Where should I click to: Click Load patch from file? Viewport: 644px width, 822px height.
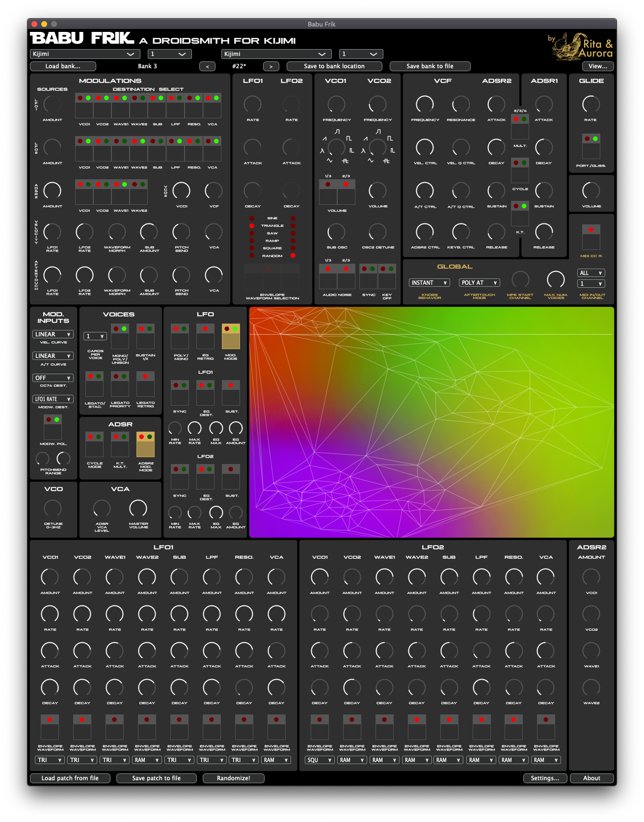pos(70,778)
